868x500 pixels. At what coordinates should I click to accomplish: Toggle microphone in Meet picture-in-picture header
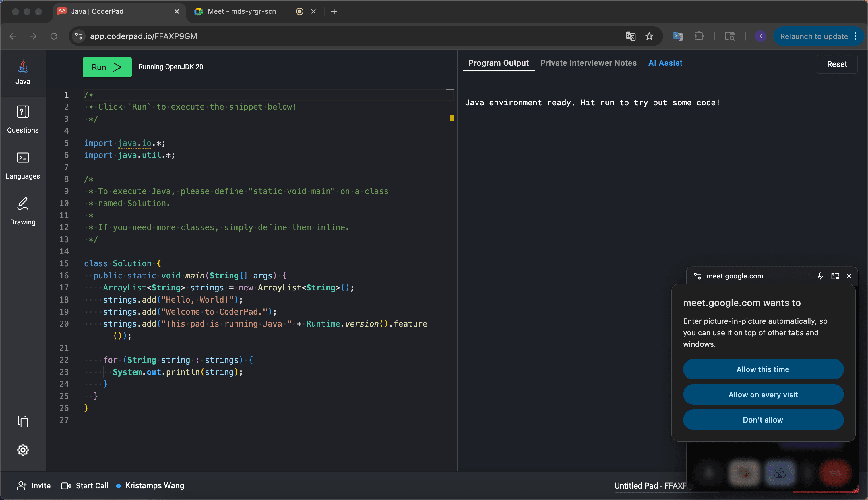(x=820, y=276)
